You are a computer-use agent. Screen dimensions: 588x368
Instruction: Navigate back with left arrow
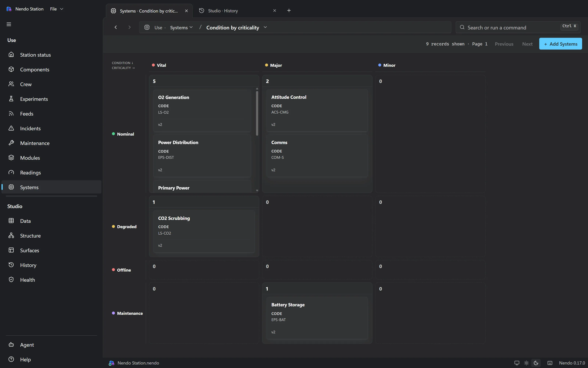[x=116, y=27]
